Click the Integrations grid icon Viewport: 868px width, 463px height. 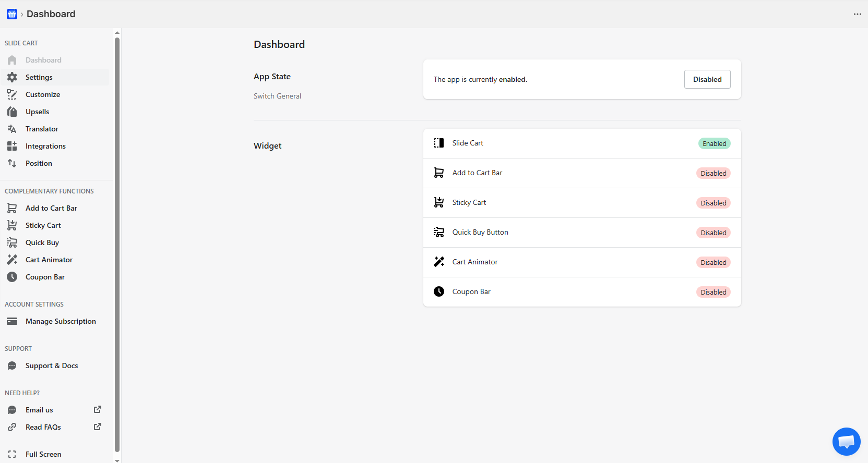coord(12,146)
